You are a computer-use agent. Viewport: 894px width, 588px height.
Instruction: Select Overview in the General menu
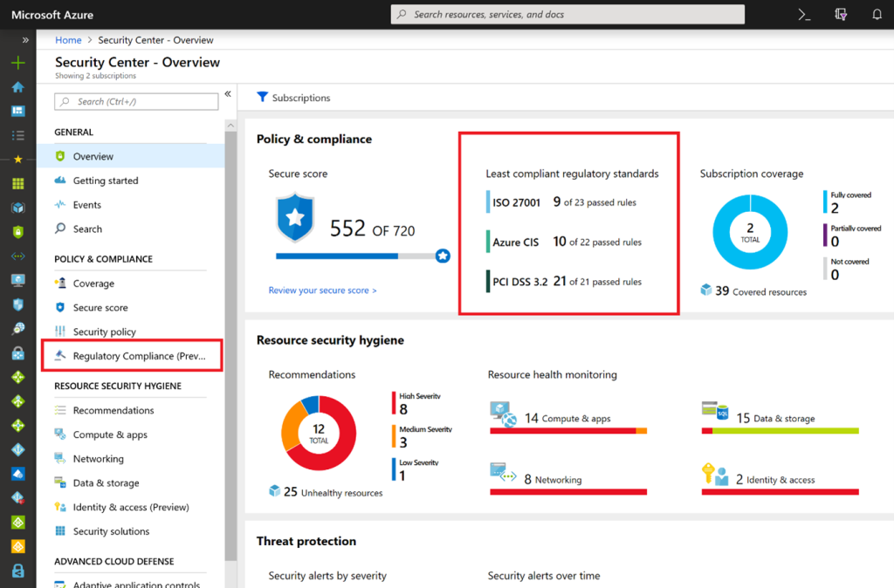point(131,156)
